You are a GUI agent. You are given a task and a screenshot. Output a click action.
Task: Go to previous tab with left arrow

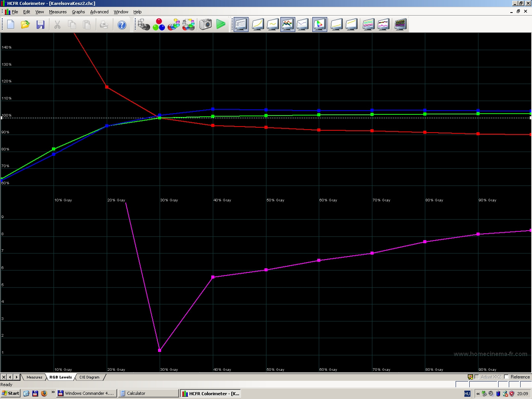pyautogui.click(x=10, y=377)
